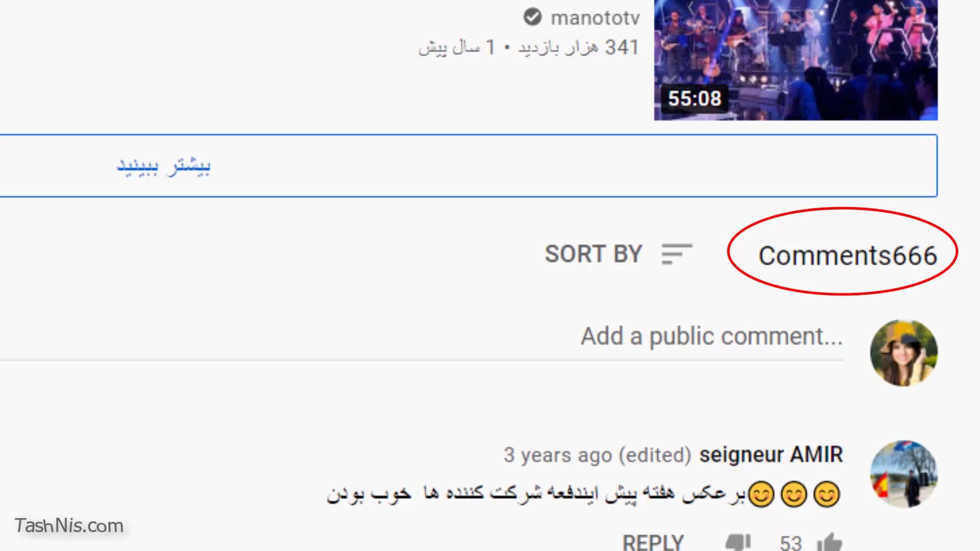Click the 55:08 duration badge on the thumbnail

click(694, 98)
